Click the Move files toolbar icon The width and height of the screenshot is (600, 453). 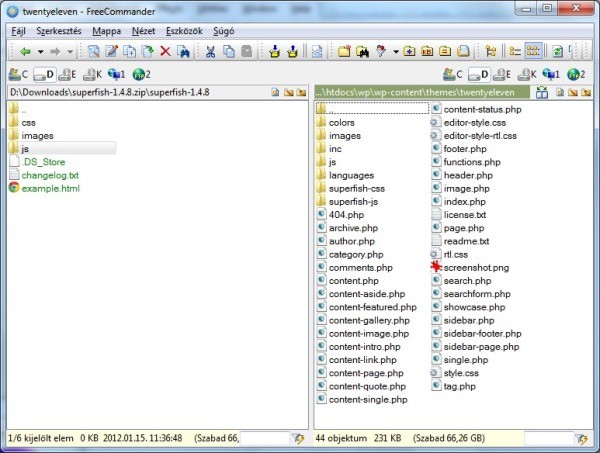click(148, 51)
